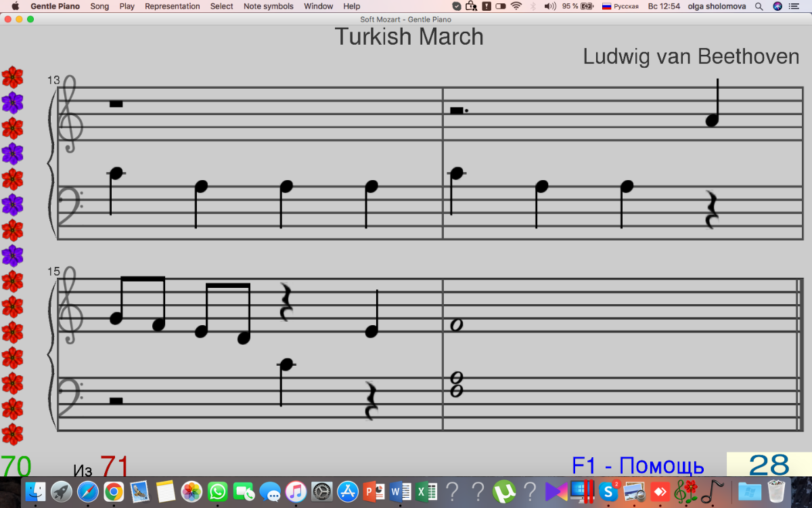Image resolution: width=812 pixels, height=508 pixels.
Task: Click the Ludwig van Beethoven composer name
Action: click(x=691, y=57)
